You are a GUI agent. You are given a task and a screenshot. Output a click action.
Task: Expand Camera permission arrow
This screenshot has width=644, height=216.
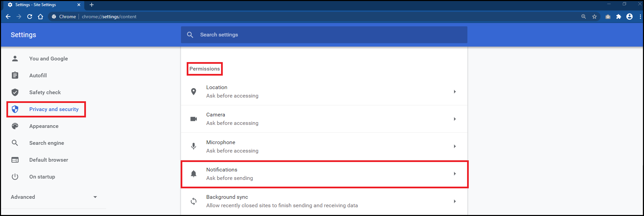coord(455,119)
